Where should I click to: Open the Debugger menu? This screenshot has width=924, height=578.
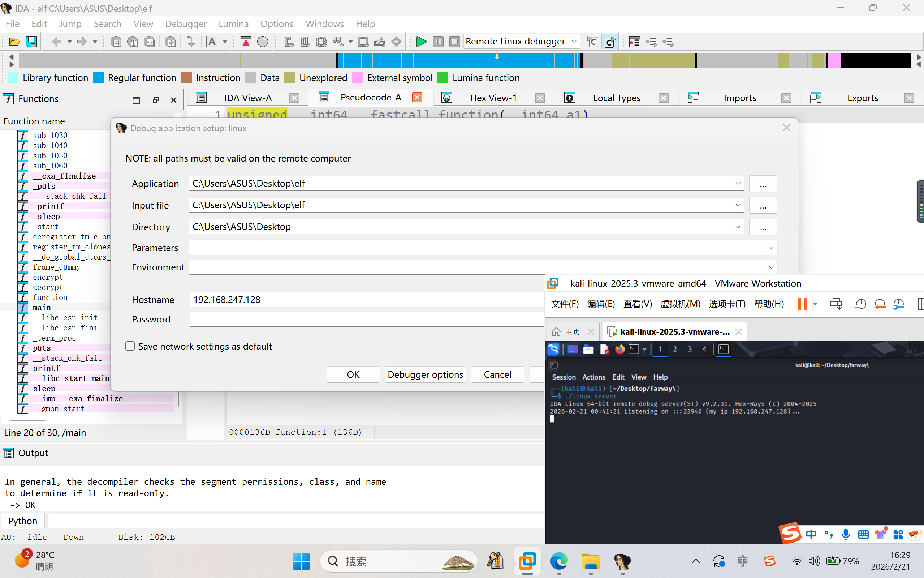186,24
